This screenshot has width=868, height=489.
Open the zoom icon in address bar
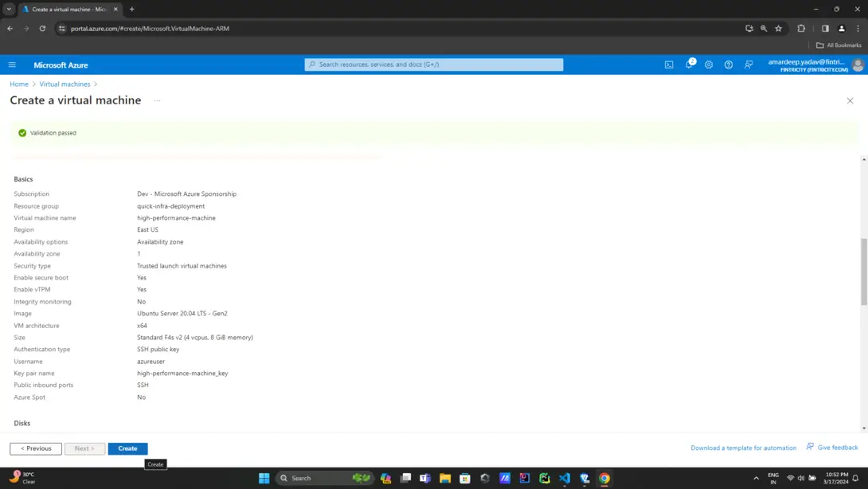764,28
